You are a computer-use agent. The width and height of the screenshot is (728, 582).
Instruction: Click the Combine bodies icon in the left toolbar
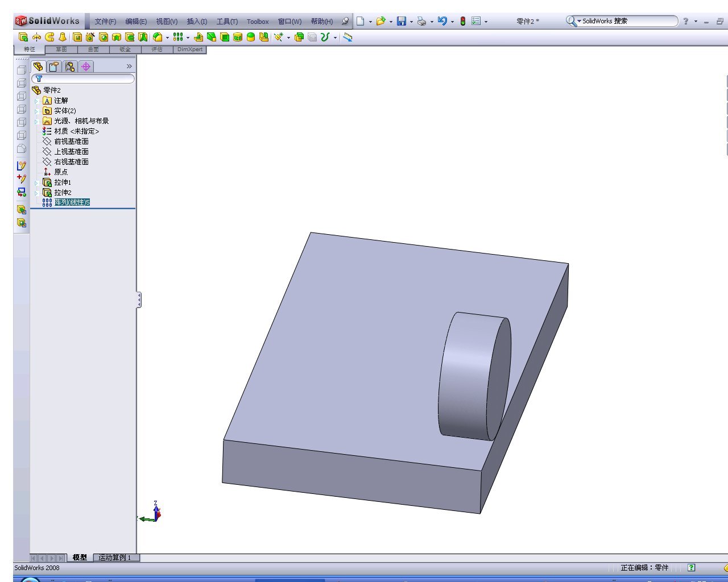click(22, 210)
